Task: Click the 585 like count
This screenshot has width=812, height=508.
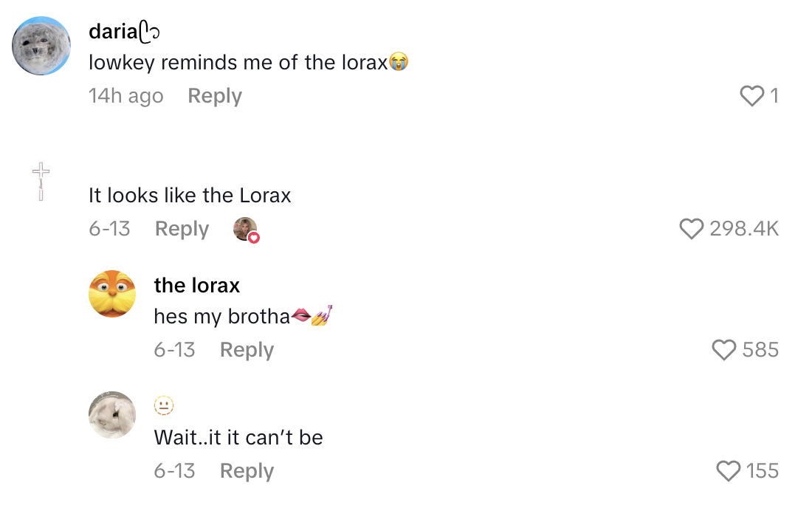Action: point(760,350)
